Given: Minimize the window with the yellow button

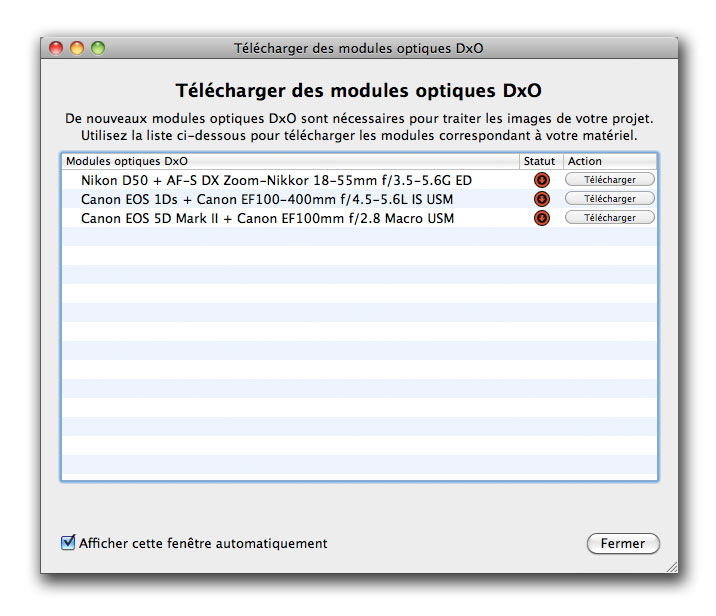Looking at the screenshot, I should pyautogui.click(x=77, y=48).
